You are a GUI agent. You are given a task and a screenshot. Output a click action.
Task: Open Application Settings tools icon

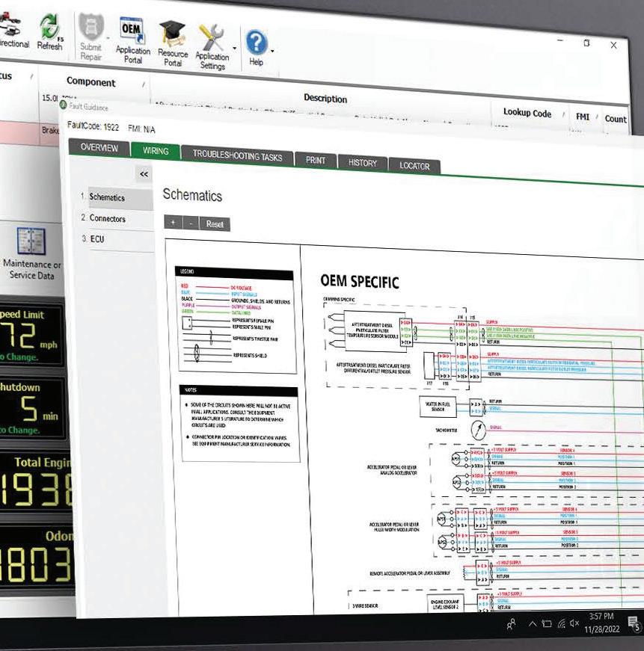(x=212, y=47)
